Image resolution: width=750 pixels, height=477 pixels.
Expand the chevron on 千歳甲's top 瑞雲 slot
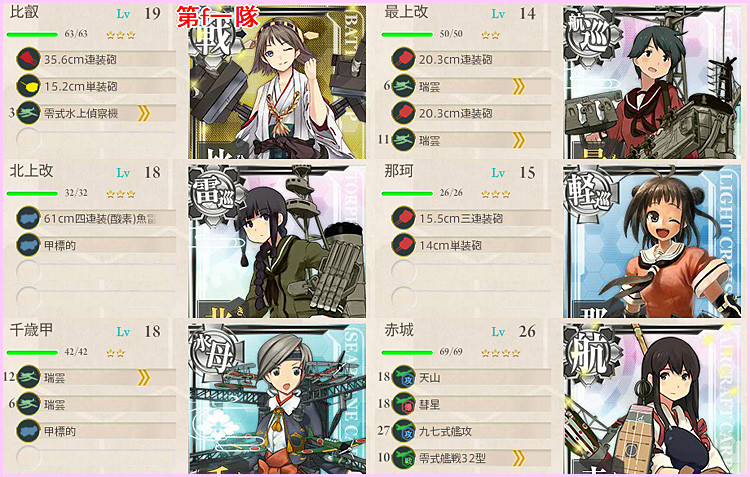coord(143,377)
